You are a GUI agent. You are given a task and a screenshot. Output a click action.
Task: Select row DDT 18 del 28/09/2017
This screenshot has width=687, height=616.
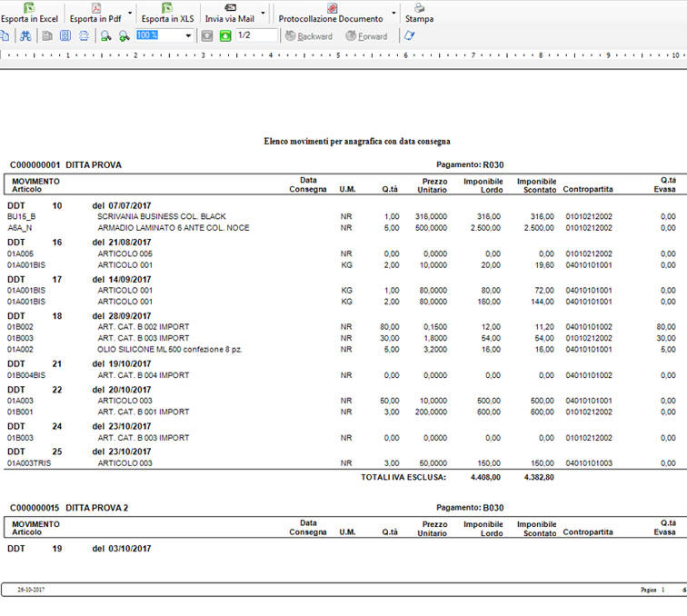point(79,316)
